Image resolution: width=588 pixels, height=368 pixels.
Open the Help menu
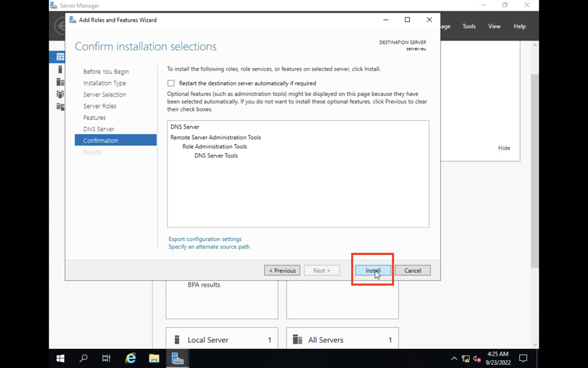pos(520,26)
